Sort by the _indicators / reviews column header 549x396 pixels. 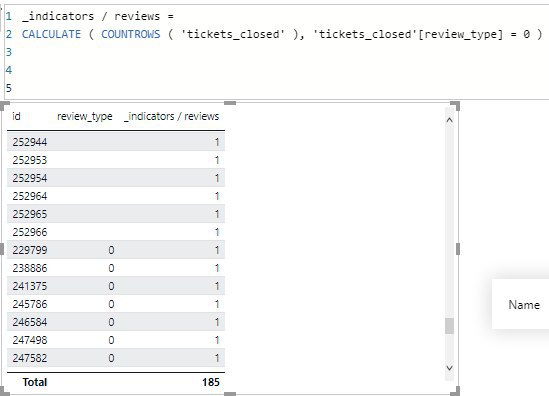click(171, 116)
